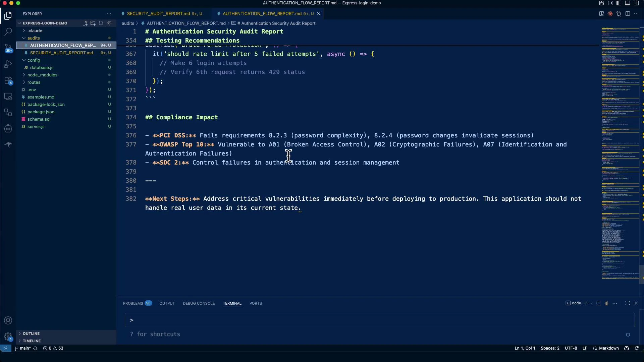
Task: Open the Remote Explorer view
Action: click(x=8, y=96)
